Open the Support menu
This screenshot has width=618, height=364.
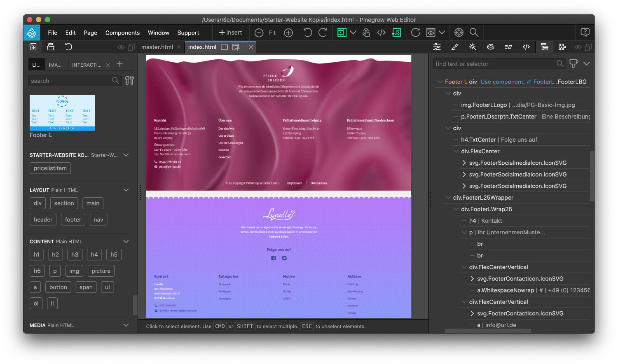coord(188,33)
